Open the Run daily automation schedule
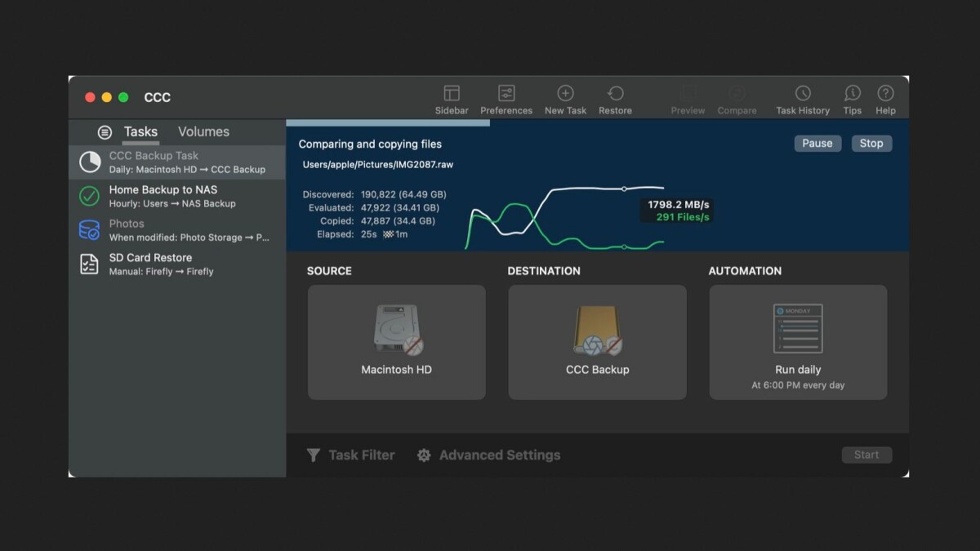Image resolution: width=980 pixels, height=551 pixels. [x=797, y=341]
